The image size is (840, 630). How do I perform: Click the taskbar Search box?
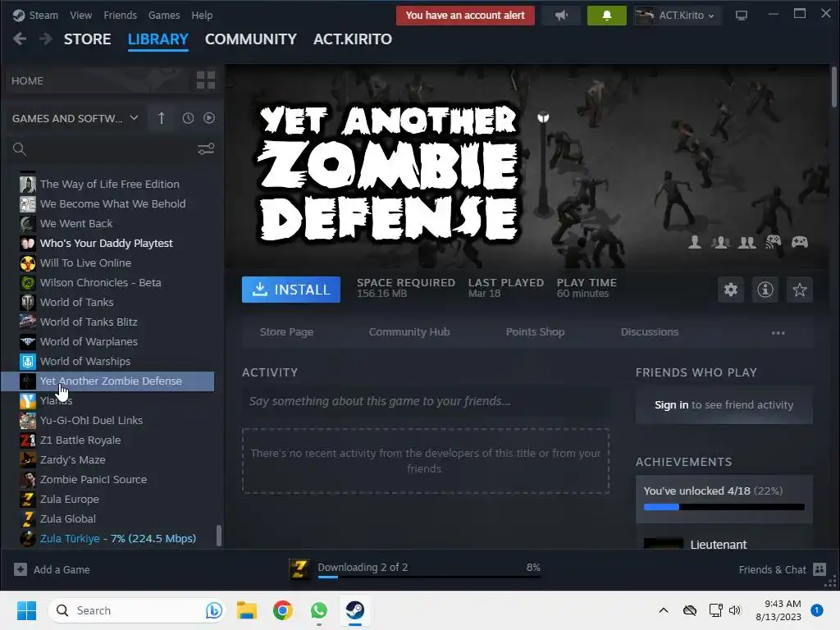137,610
